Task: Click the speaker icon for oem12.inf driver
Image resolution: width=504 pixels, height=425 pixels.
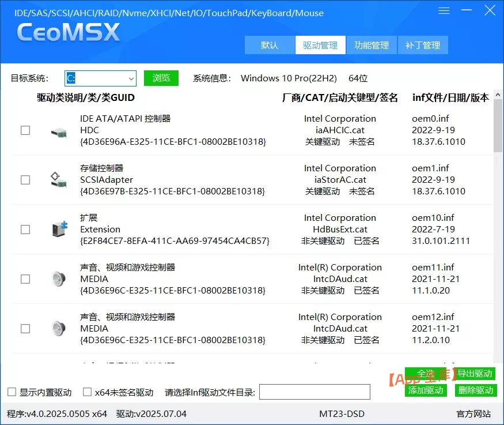Action: [x=58, y=329]
